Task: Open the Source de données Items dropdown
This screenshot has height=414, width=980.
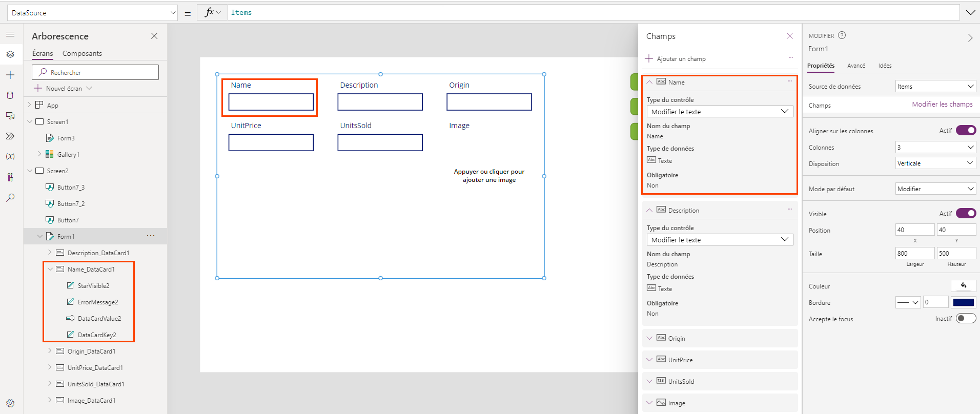Action: [x=935, y=86]
